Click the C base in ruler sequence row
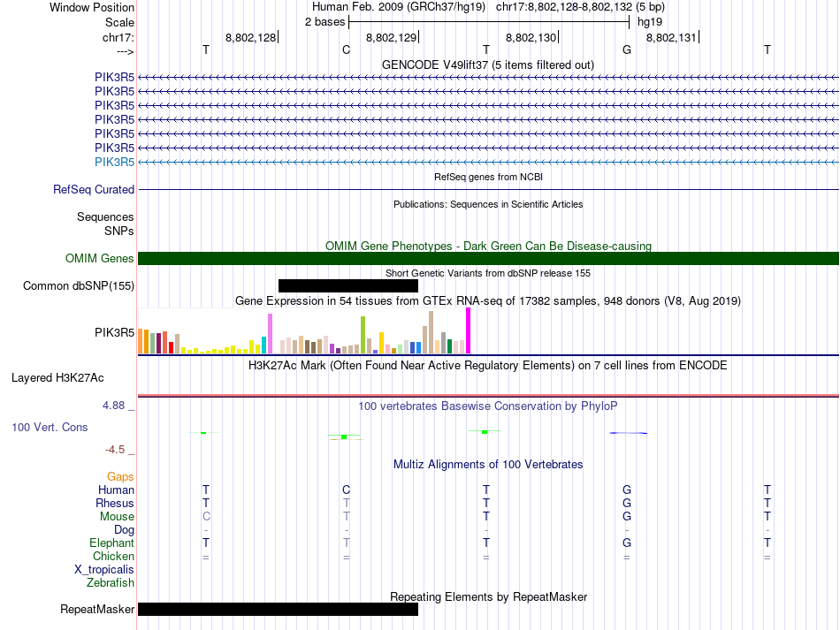This screenshot has height=630, width=840. point(346,49)
